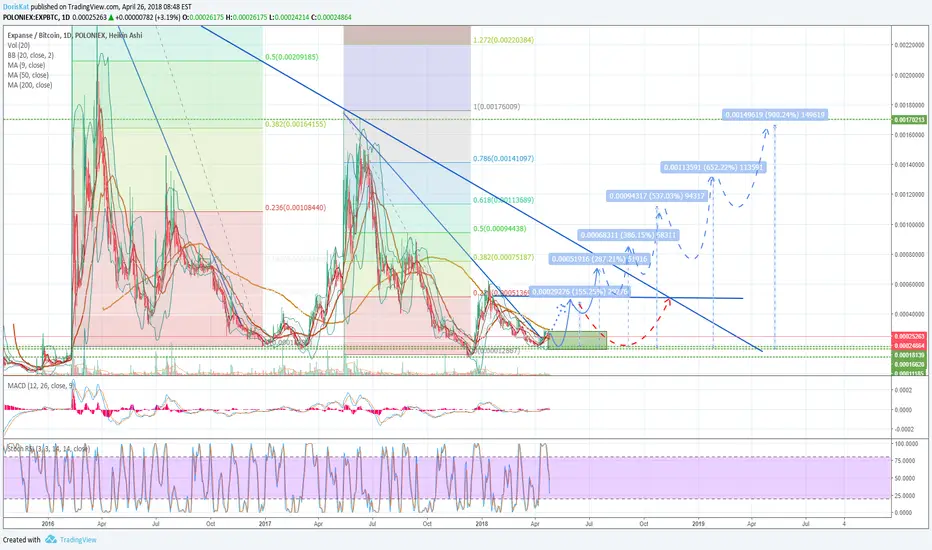Select the 1.272(0.00220384) Fibonacci level label
Image resolution: width=932 pixels, height=550 pixels.
pyautogui.click(x=503, y=40)
